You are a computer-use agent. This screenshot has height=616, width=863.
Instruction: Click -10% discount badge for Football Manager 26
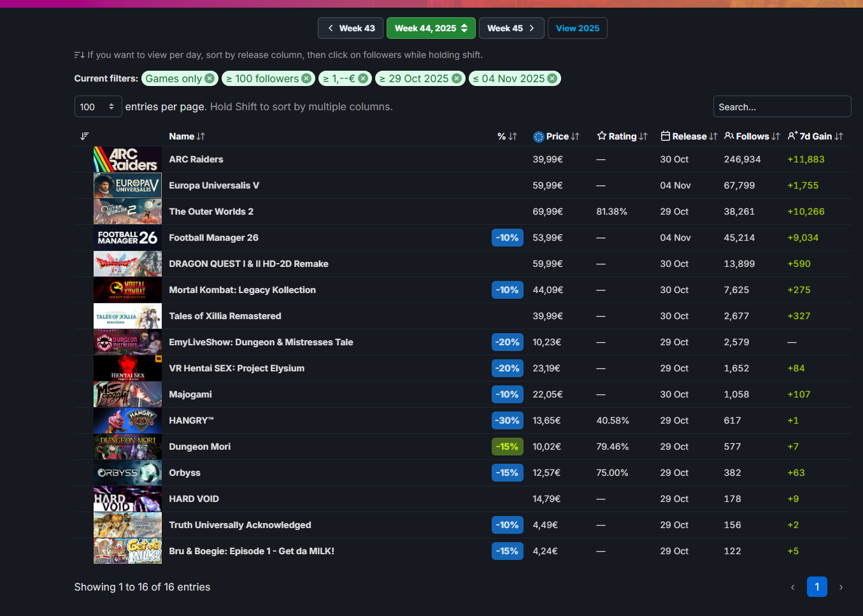coord(508,238)
